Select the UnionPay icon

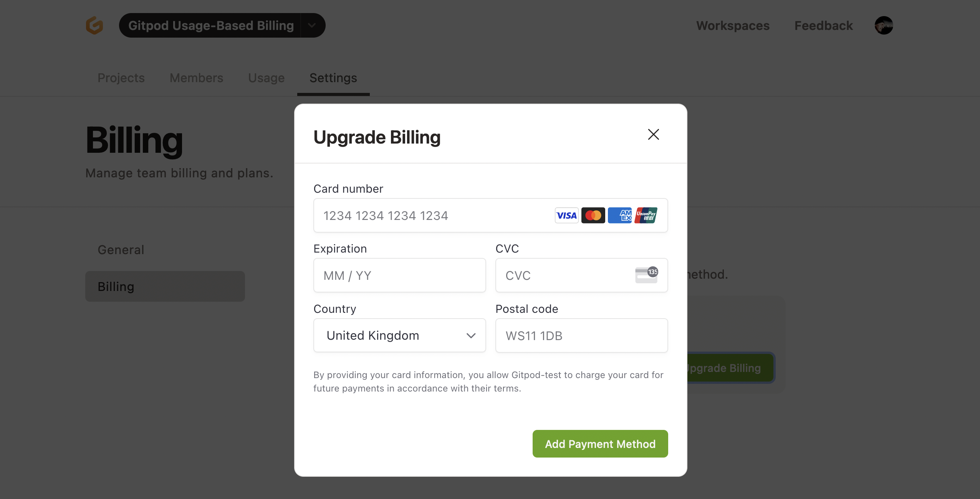[x=646, y=215]
